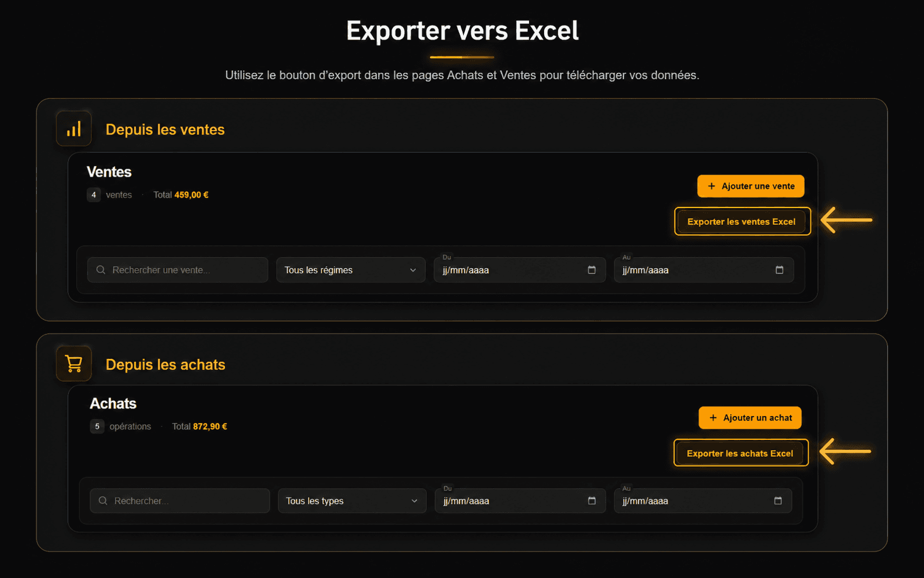Click Exporter les ventes Excel button
The width and height of the screenshot is (924, 578).
coord(741,221)
